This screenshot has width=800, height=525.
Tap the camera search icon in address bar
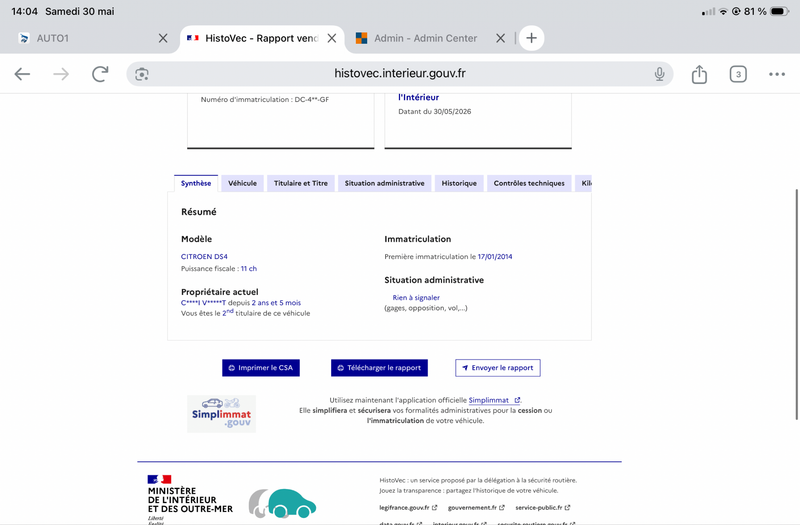(x=142, y=74)
